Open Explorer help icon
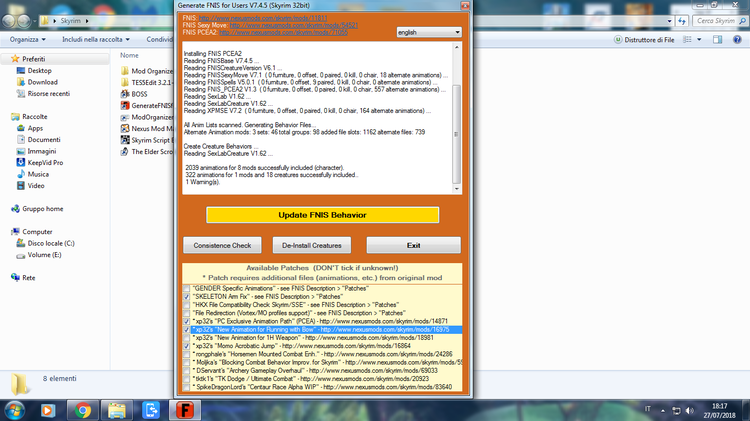This screenshot has height=421, width=750. tap(737, 40)
